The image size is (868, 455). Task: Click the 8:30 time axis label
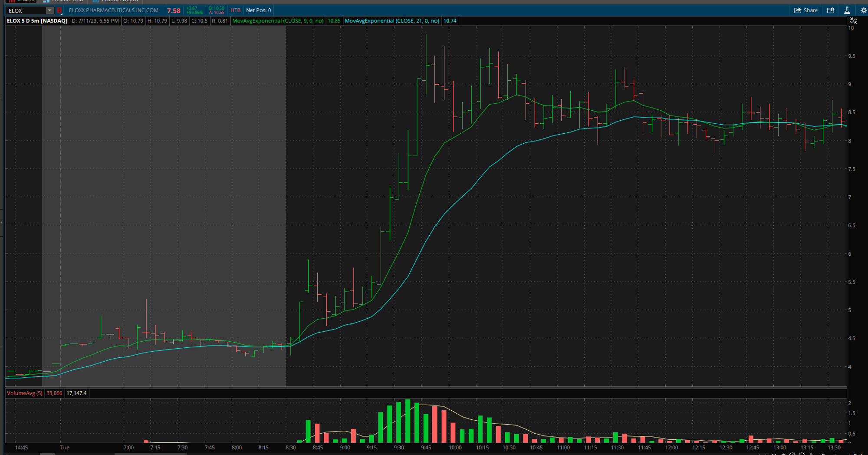290,448
